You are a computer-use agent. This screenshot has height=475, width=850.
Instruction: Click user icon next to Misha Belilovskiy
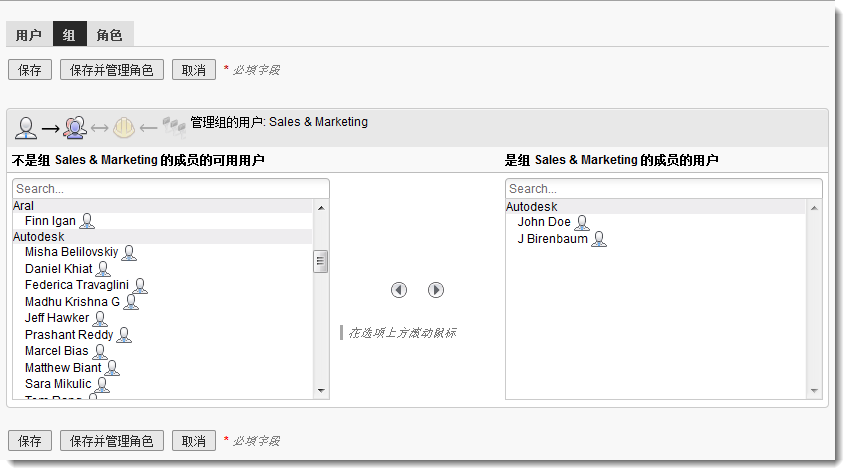129,253
